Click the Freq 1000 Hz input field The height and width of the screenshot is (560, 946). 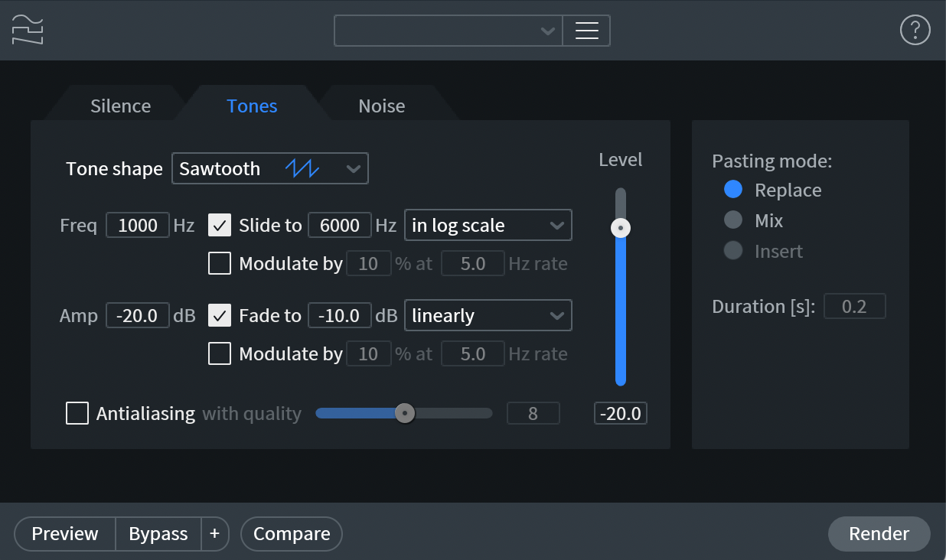(138, 226)
